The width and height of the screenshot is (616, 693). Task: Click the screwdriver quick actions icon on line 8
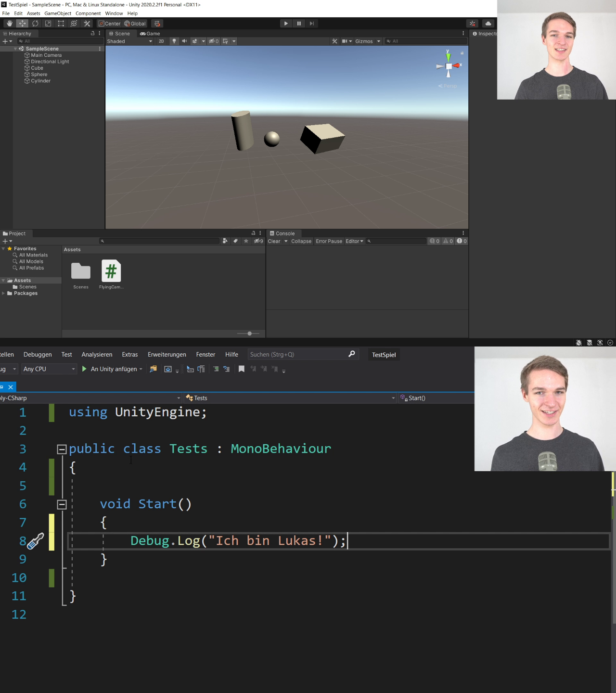(x=36, y=541)
